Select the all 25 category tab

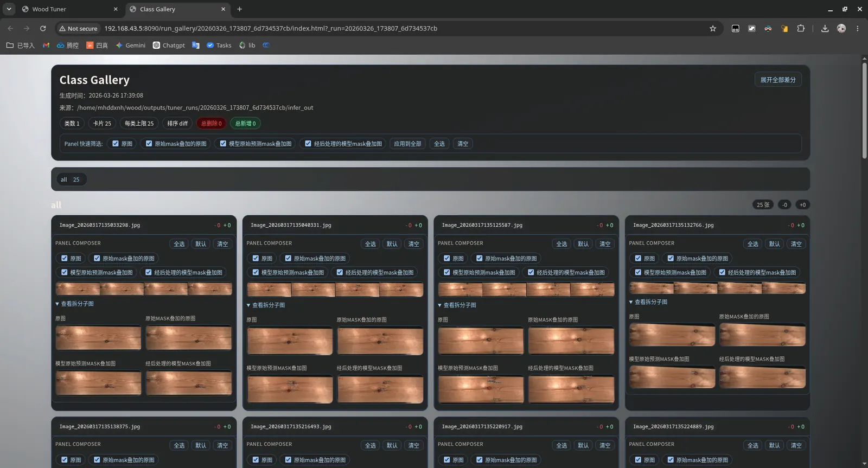tap(71, 179)
